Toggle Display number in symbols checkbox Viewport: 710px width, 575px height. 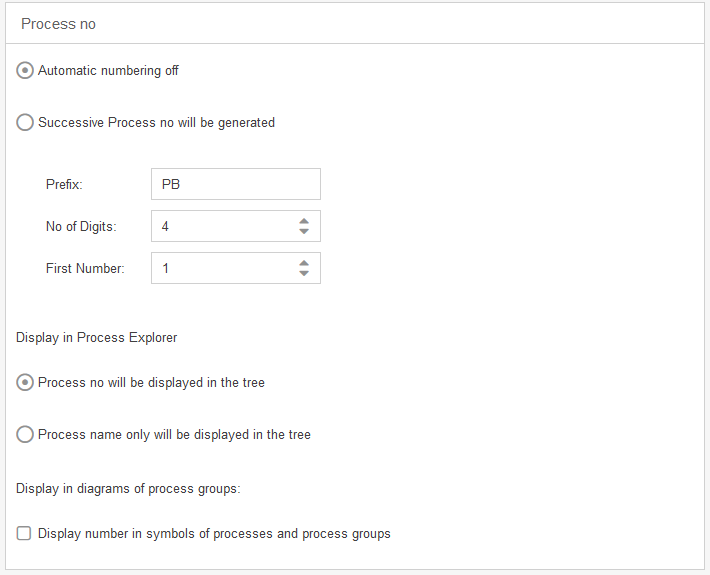click(x=24, y=534)
